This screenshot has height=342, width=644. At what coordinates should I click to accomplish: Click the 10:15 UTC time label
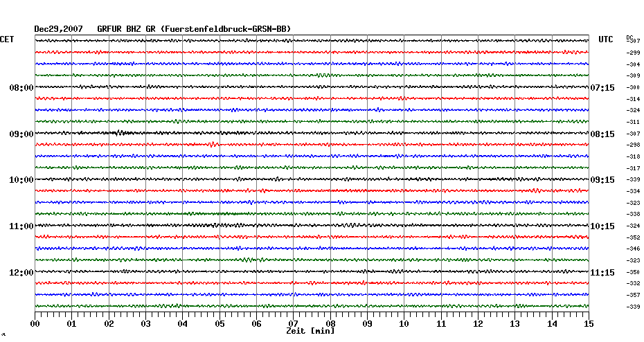coord(602,226)
